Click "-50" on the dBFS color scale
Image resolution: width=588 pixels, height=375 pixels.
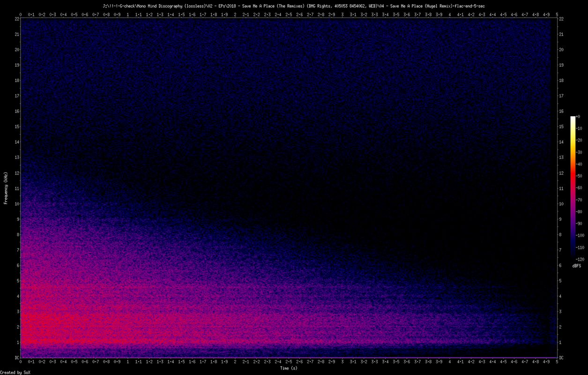(x=579, y=176)
